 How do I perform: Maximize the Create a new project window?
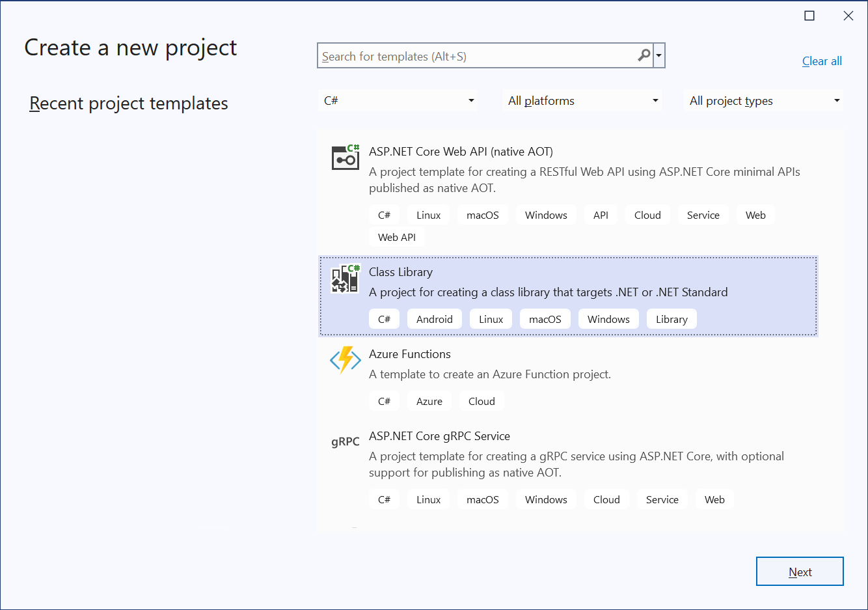[809, 16]
